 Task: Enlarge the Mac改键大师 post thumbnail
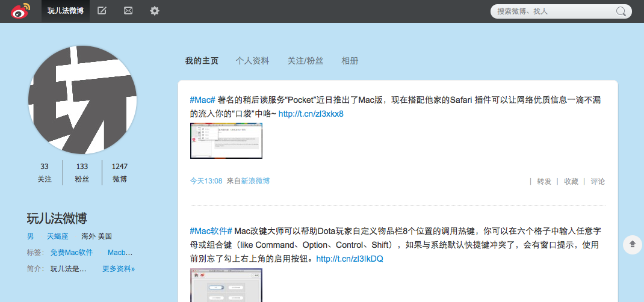(226, 285)
